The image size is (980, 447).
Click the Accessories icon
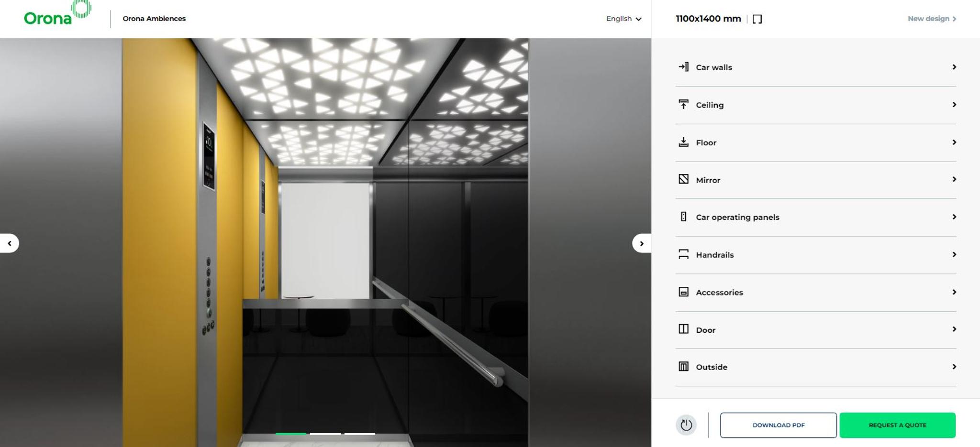[x=683, y=292]
